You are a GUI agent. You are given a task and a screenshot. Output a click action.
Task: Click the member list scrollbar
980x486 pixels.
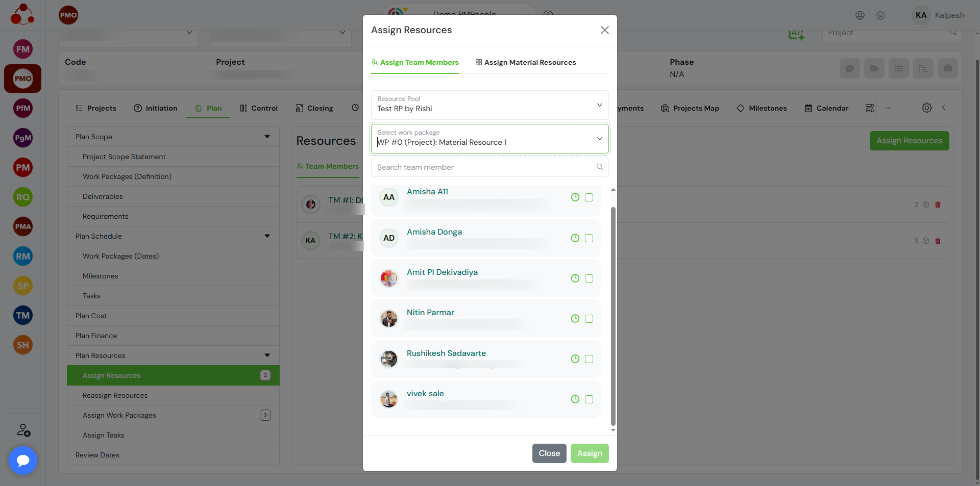pyautogui.click(x=613, y=316)
